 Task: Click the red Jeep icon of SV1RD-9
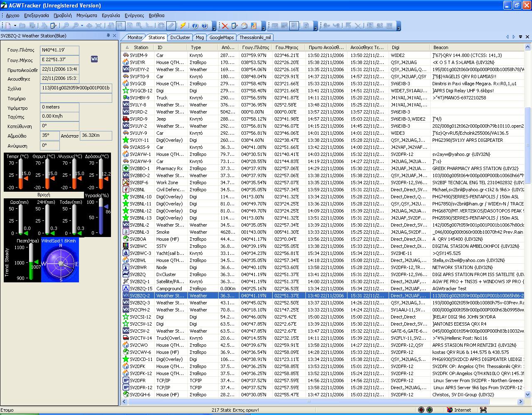[x=126, y=119]
